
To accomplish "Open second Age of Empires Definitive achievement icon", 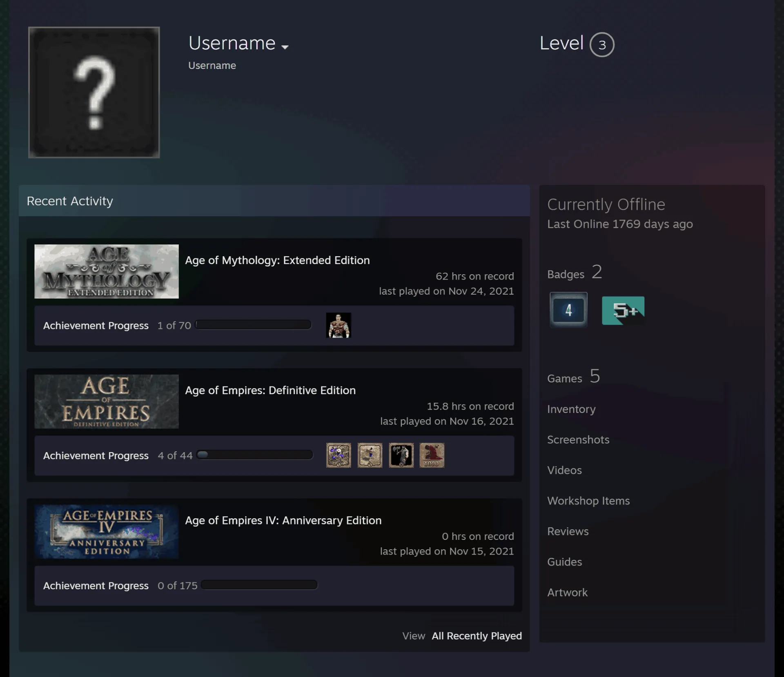I will point(370,455).
